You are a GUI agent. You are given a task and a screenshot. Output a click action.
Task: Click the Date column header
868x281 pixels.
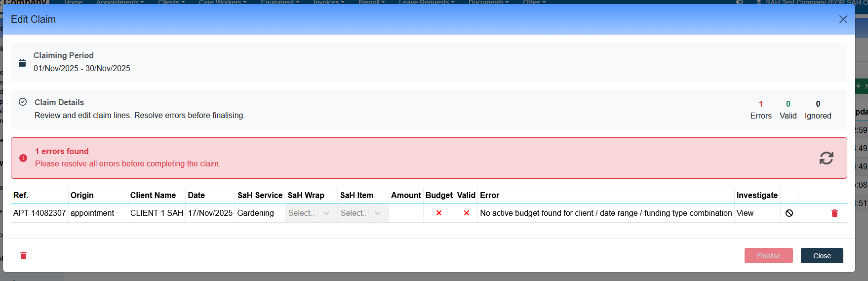pos(197,196)
